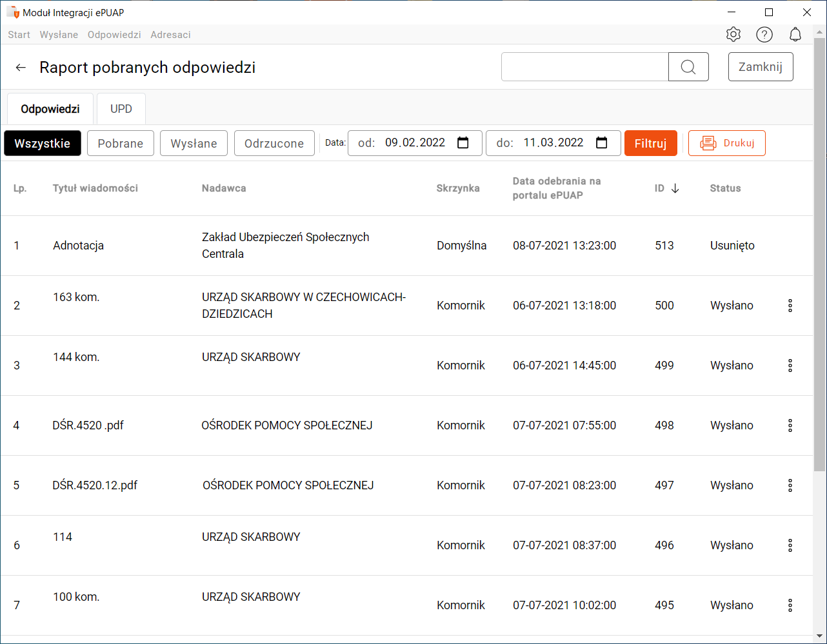Viewport: 827px width, 644px height.
Task: Click the Usunięto status cell
Action: 732,246
